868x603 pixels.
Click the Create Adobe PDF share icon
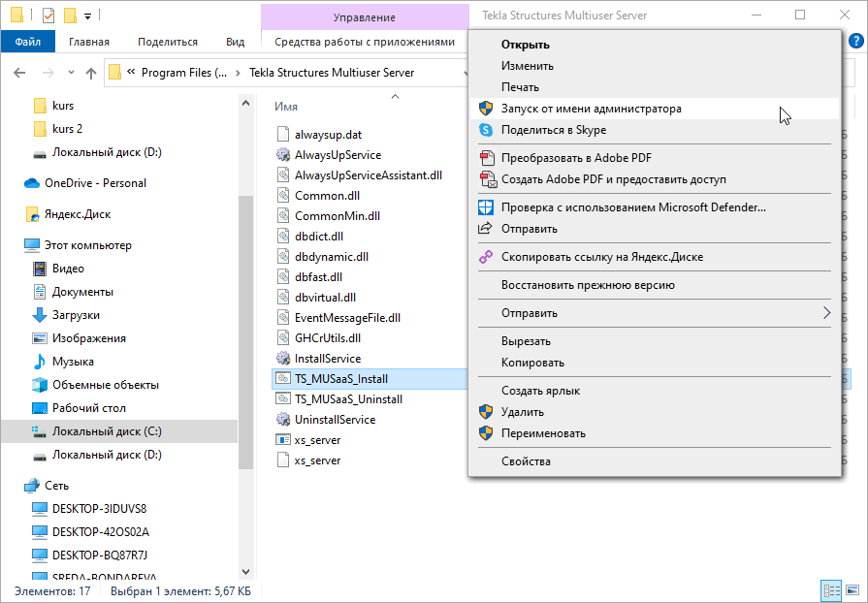click(488, 179)
